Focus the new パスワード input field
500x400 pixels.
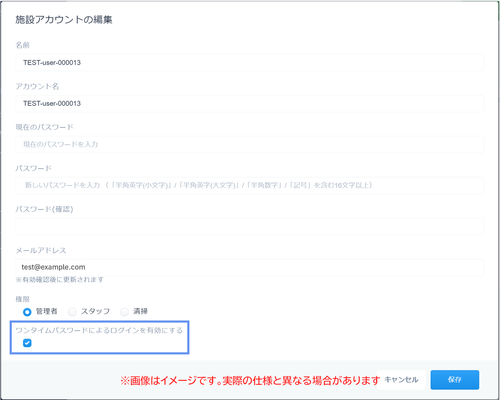(x=250, y=186)
